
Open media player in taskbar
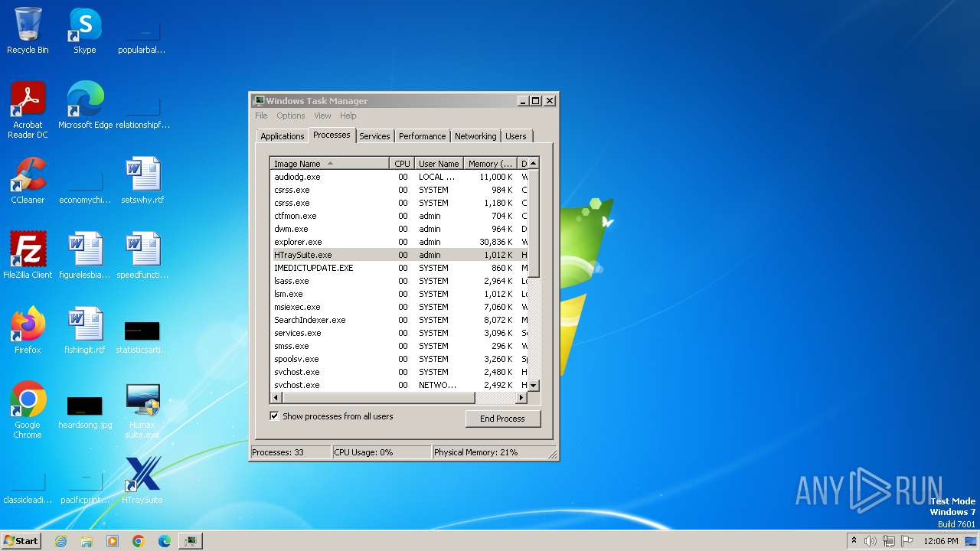[113, 541]
